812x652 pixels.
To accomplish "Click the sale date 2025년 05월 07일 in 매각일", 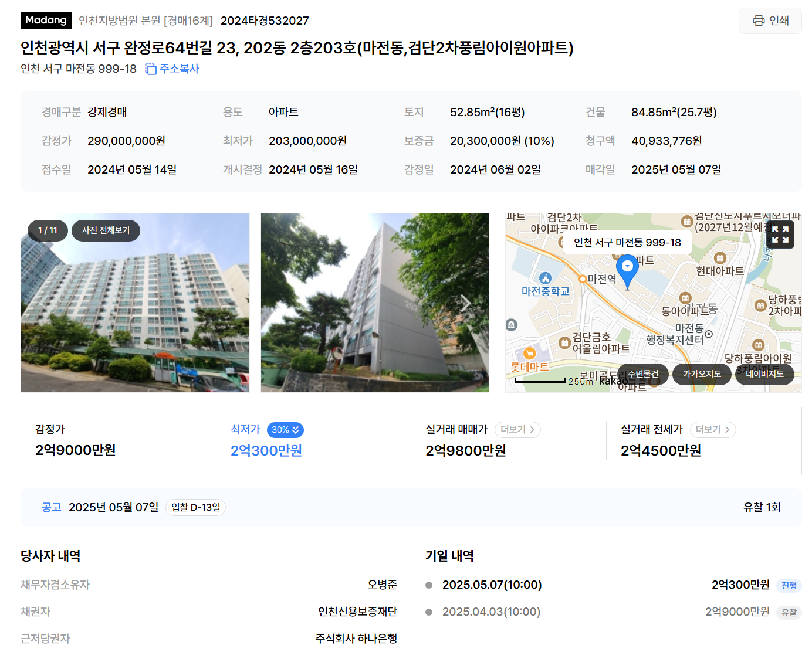I will [x=676, y=169].
